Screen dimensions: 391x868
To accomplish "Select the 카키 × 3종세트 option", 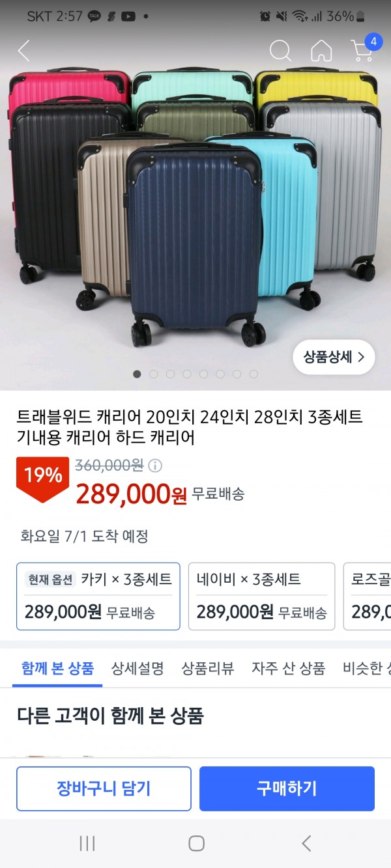I will pyautogui.click(x=98, y=596).
